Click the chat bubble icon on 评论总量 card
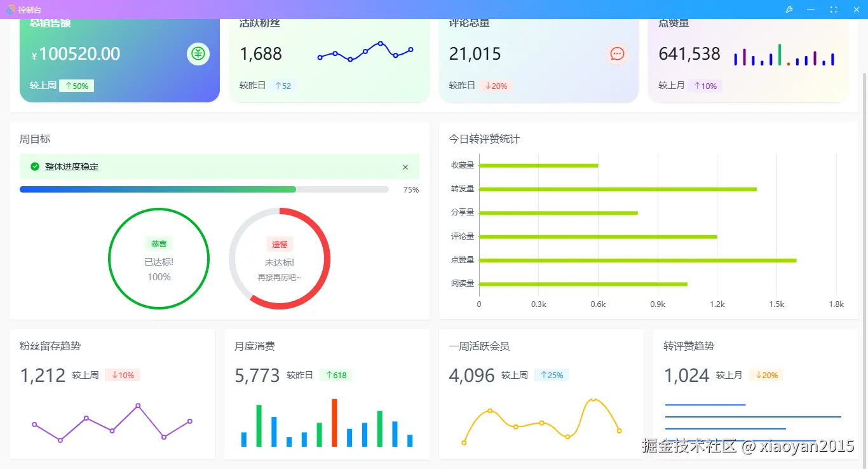 tap(617, 54)
